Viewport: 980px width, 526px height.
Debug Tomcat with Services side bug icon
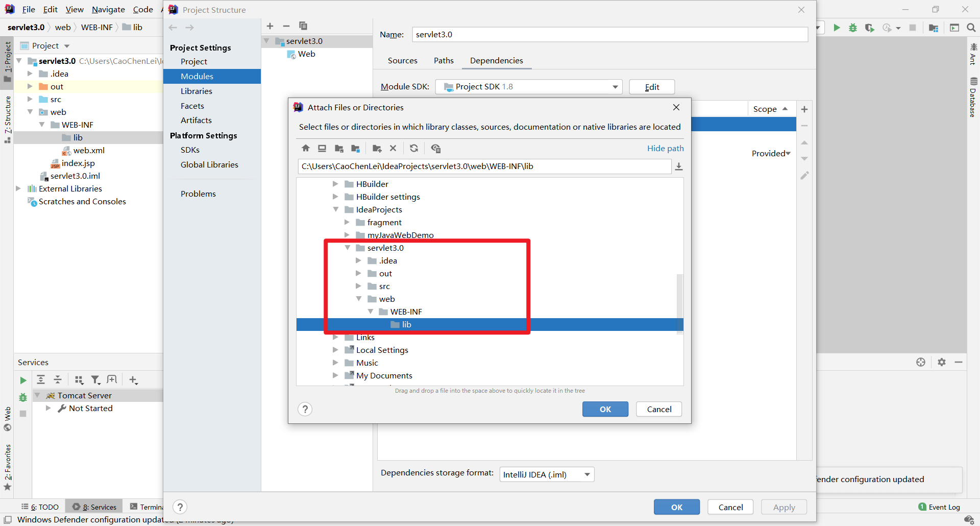pos(23,397)
